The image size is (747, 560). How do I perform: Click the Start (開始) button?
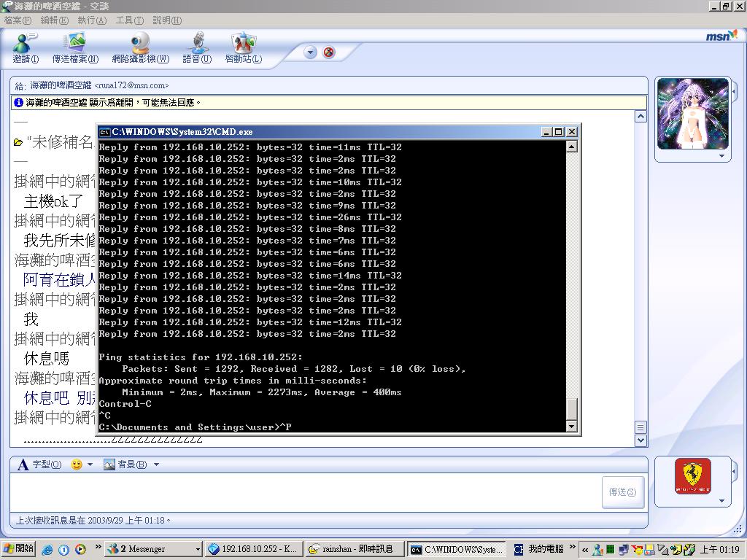pos(18,549)
